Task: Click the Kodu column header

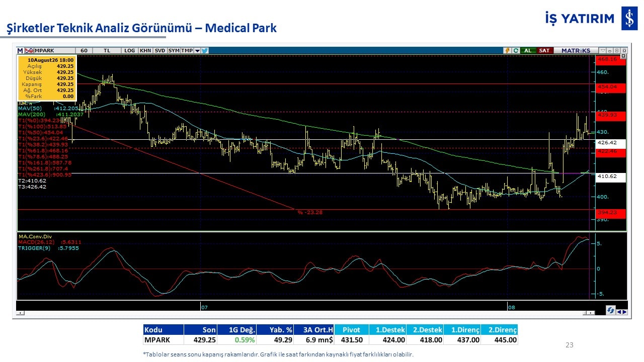Action: pyautogui.click(x=164, y=330)
